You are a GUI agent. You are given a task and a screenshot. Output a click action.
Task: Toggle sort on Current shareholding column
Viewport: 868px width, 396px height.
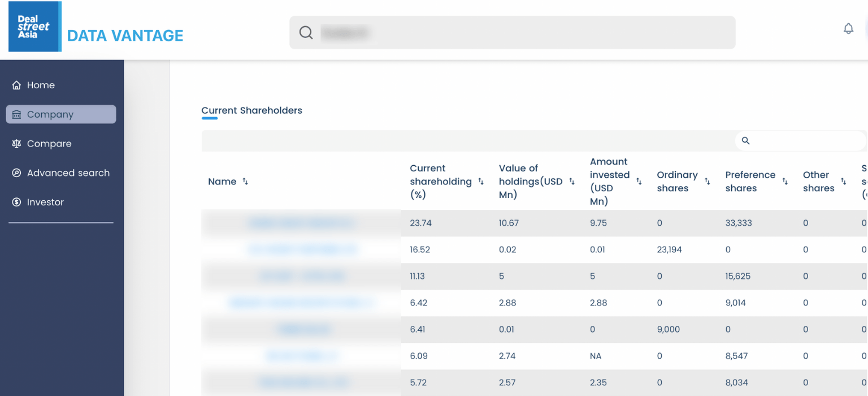click(x=481, y=182)
